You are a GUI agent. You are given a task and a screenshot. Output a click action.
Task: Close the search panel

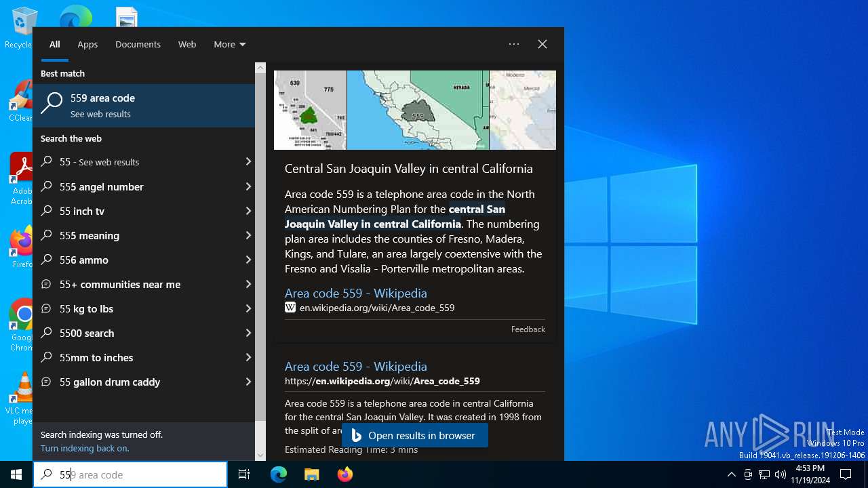tap(542, 44)
